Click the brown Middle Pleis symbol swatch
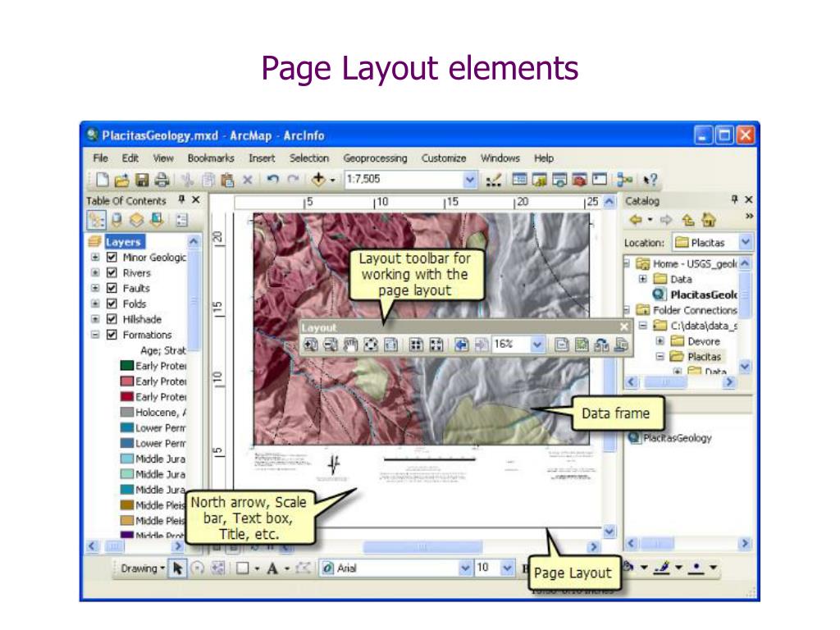 pyautogui.click(x=127, y=505)
